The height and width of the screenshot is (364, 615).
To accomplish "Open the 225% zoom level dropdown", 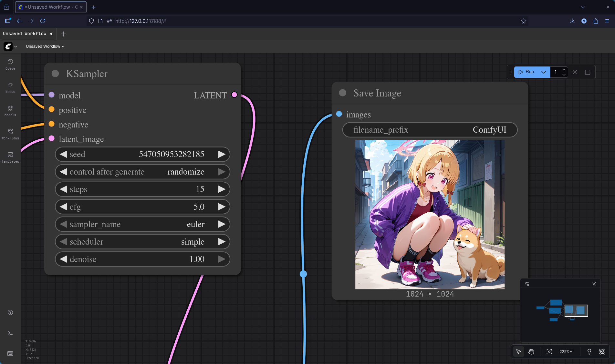I will click(x=566, y=352).
